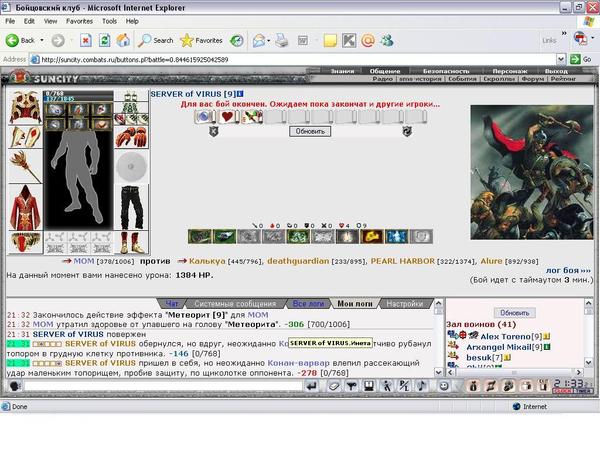Click the chat send arrow icon

[312, 386]
